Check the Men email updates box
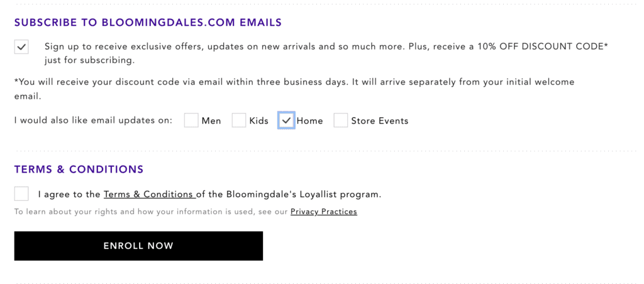644x284 pixels. pyautogui.click(x=191, y=120)
